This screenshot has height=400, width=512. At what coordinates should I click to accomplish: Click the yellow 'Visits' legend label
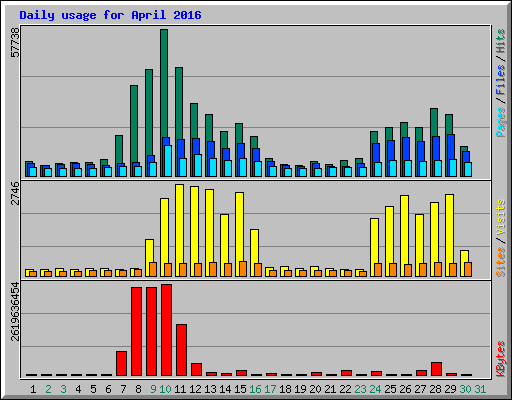point(501,217)
